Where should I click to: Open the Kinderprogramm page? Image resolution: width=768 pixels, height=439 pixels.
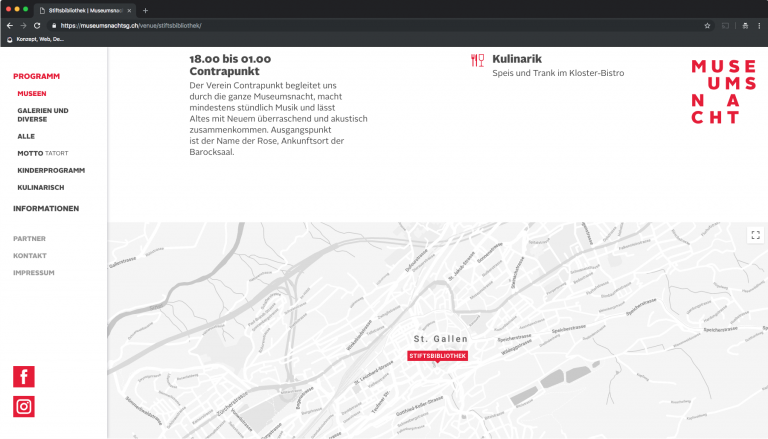pyautogui.click(x=51, y=170)
